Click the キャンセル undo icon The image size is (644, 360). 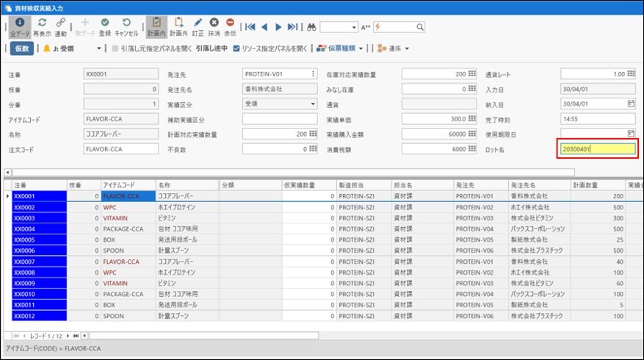127,24
